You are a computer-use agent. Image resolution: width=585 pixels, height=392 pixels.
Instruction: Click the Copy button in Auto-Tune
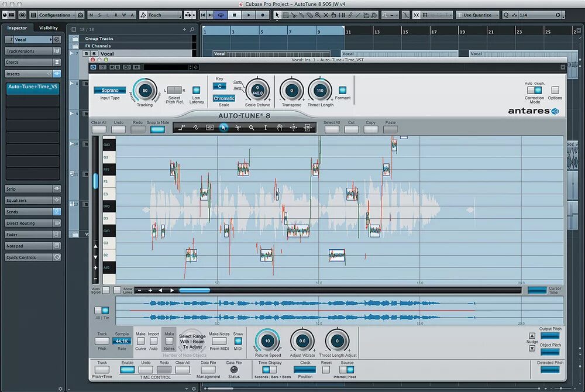[371, 129]
